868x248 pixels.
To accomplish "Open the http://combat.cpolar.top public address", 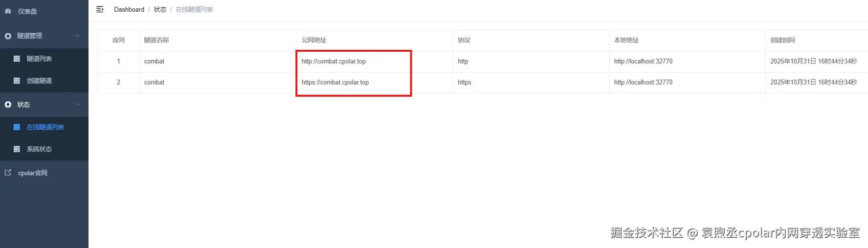I will (334, 62).
